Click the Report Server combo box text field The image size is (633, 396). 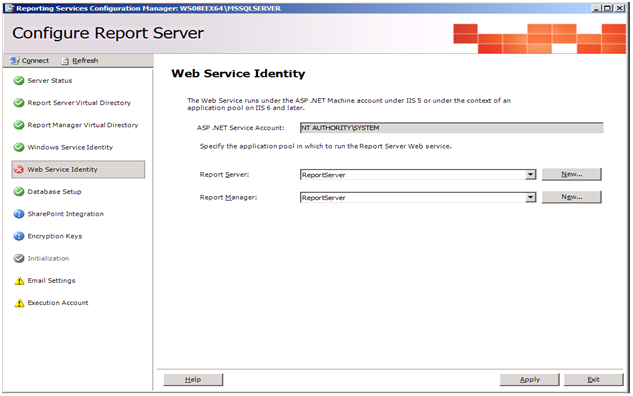(x=413, y=175)
